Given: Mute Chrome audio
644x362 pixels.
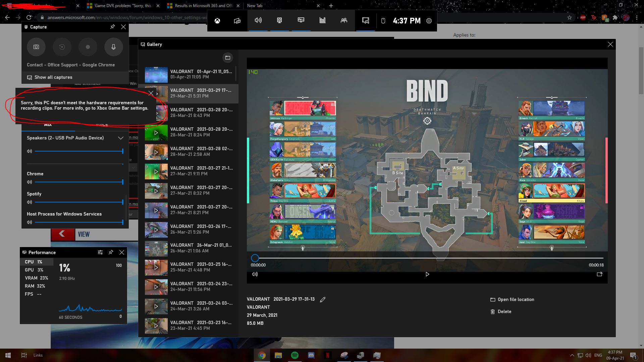Looking at the screenshot, I should pos(30,182).
